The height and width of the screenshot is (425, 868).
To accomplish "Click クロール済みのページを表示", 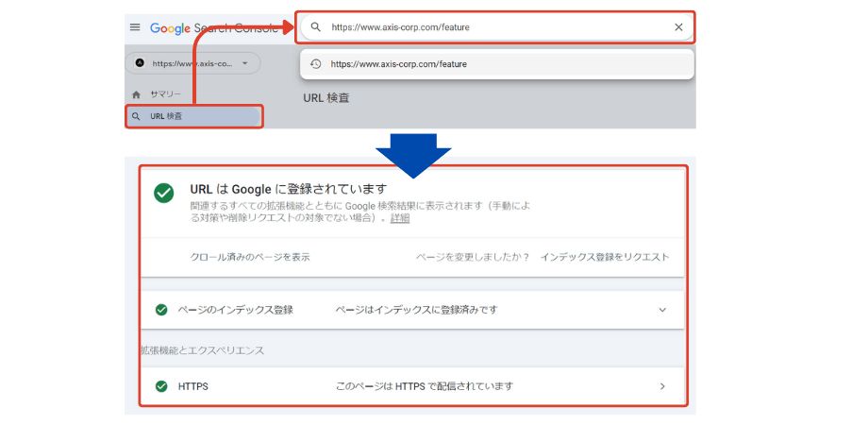I will (x=250, y=257).
